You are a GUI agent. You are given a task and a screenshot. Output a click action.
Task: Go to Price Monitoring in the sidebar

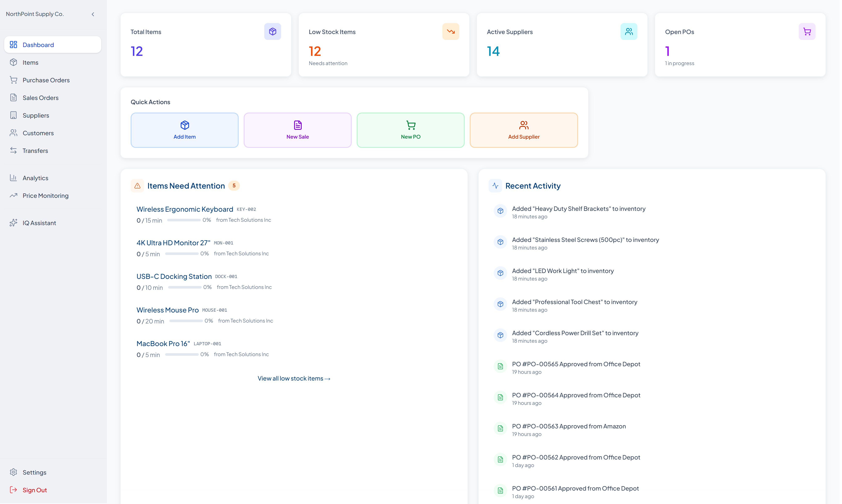coord(46,196)
